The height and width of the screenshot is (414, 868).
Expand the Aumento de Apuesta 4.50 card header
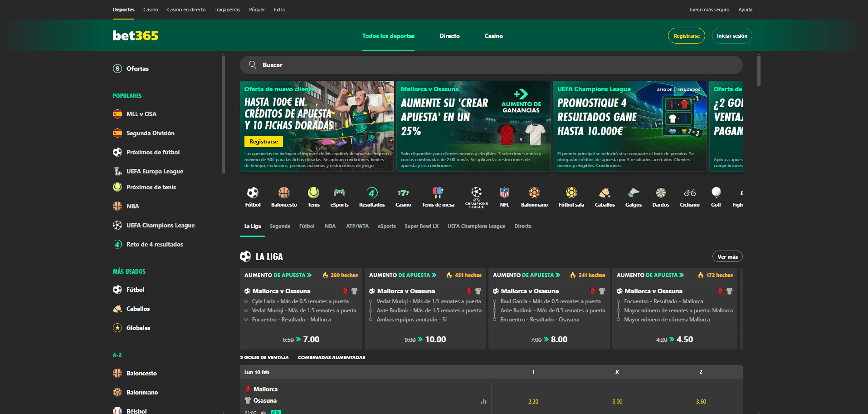pos(674,275)
